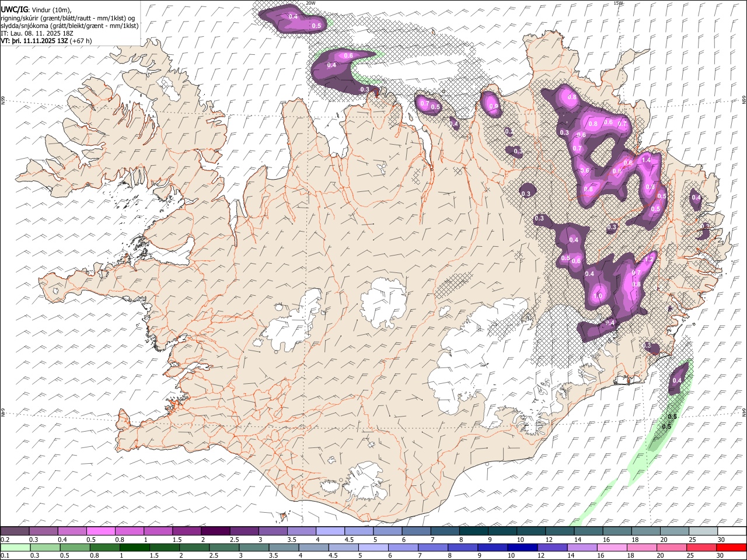
Task: Click the 1.0 snowfall value on map
Action: click(x=598, y=296)
